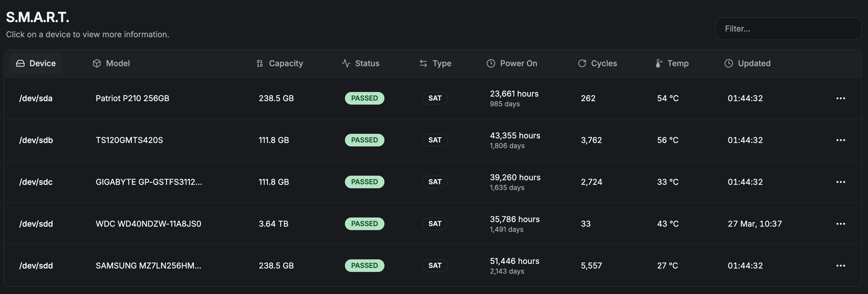Open actions menu for /dev/sdb row
868x294 pixels.
click(x=841, y=140)
